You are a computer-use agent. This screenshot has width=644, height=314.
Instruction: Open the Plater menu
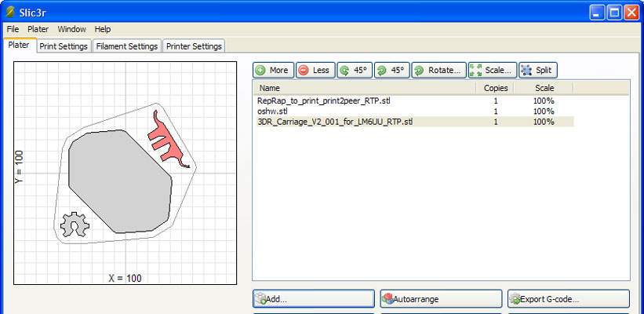[x=38, y=29]
